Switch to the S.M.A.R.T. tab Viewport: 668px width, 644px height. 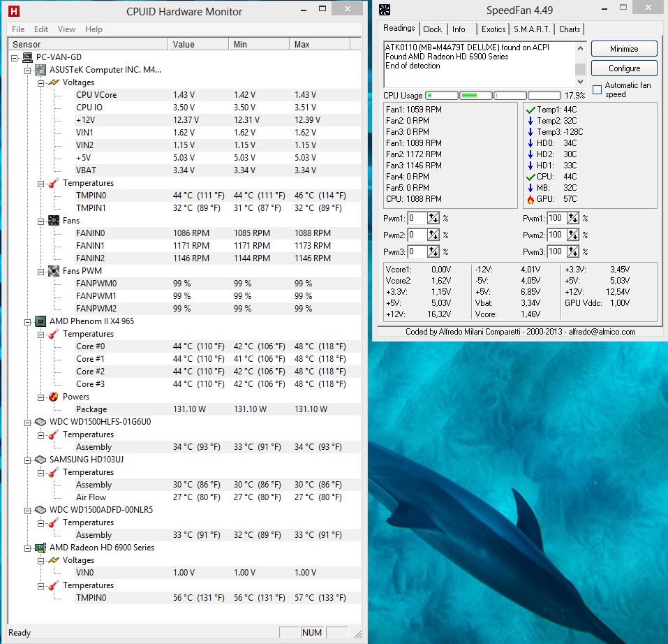click(532, 29)
